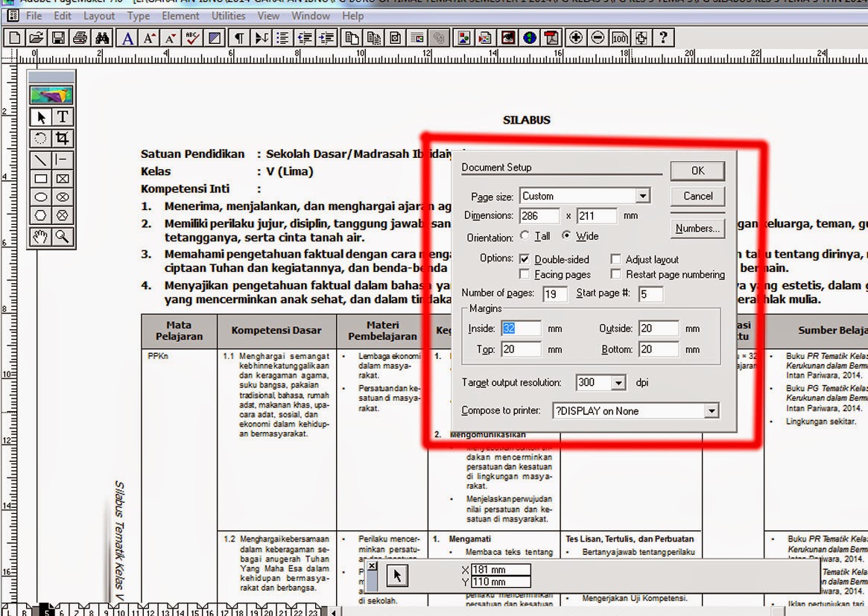868x616 pixels.
Task: Open the spell check from the toolbar
Action: pos(191,36)
